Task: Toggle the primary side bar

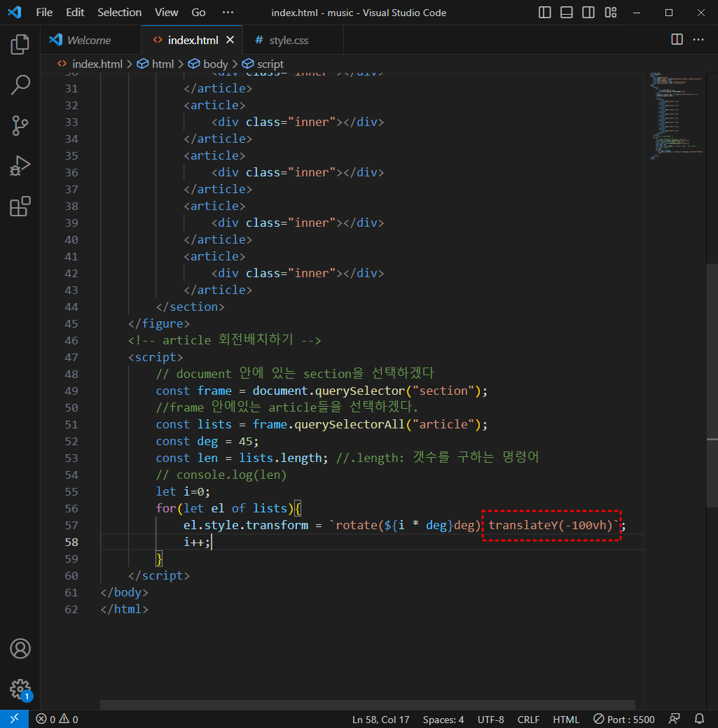Action: 545,13
